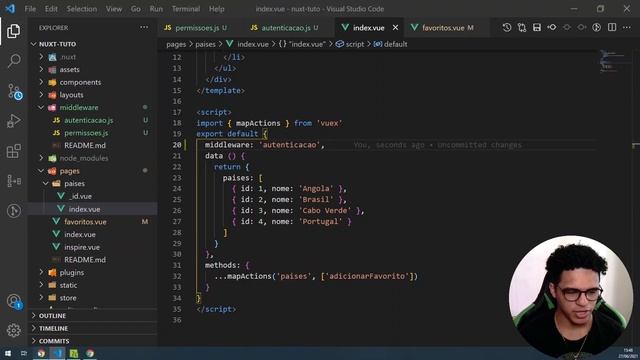
Task: Switch to the autenticacao.js tab
Action: coord(285,28)
